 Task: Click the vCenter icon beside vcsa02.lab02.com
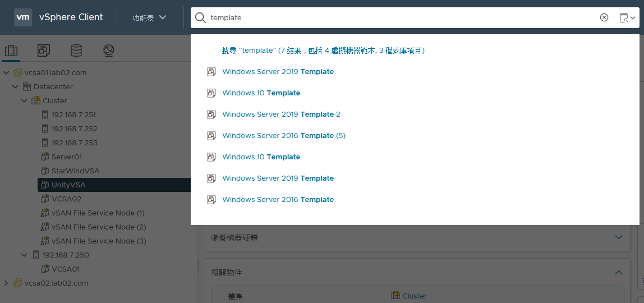pos(17,283)
